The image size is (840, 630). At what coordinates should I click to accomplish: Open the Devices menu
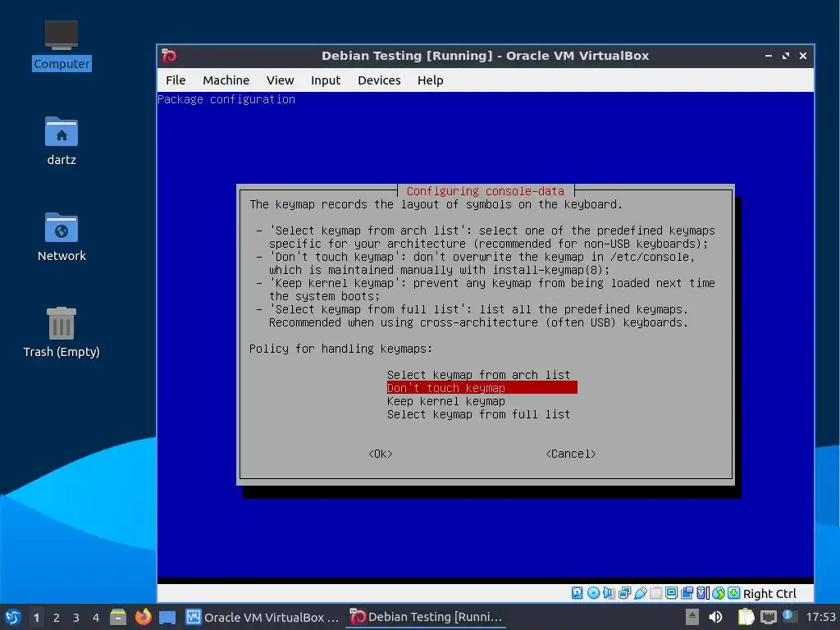379,80
